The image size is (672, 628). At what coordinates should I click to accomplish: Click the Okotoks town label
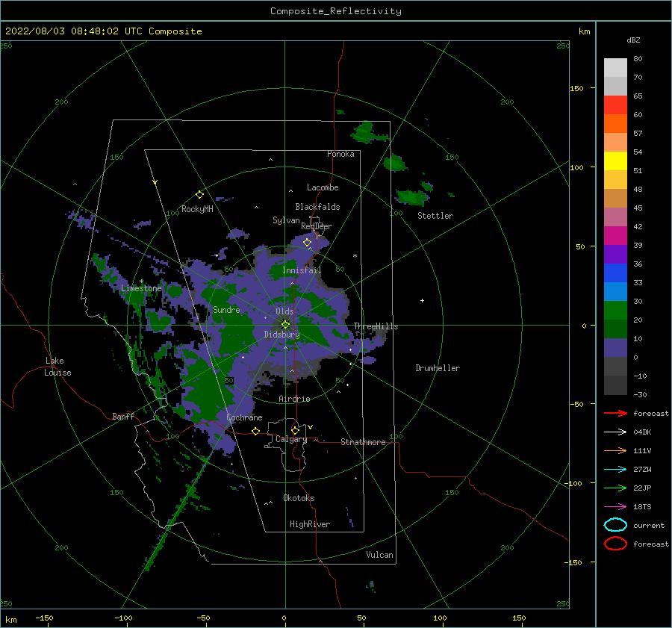299,498
